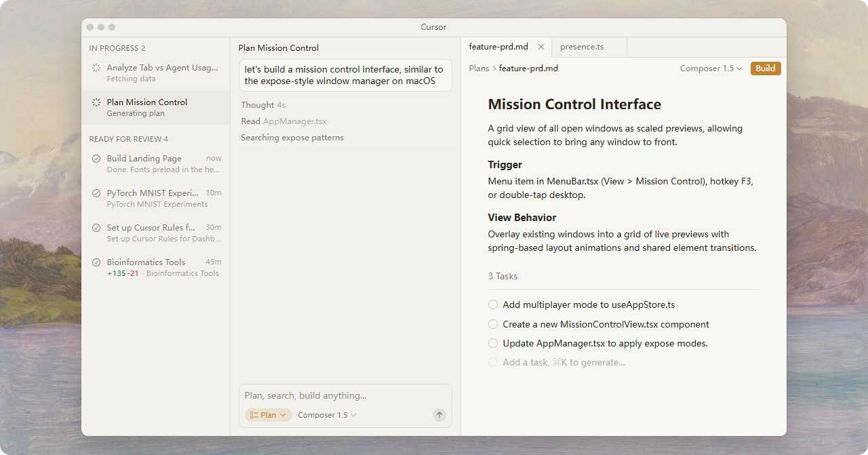Click checkmark icon beside PyTorch MNIST Experiments
868x455 pixels.
(x=96, y=193)
